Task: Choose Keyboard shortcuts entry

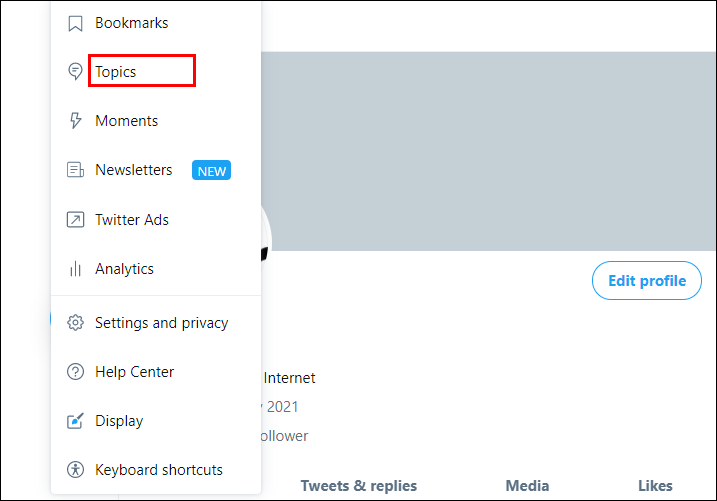Action: pos(158,470)
